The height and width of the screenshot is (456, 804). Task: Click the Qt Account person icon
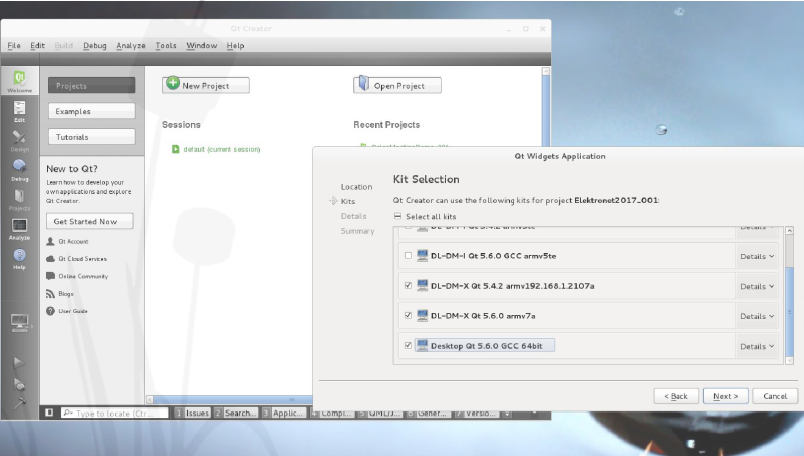50,241
